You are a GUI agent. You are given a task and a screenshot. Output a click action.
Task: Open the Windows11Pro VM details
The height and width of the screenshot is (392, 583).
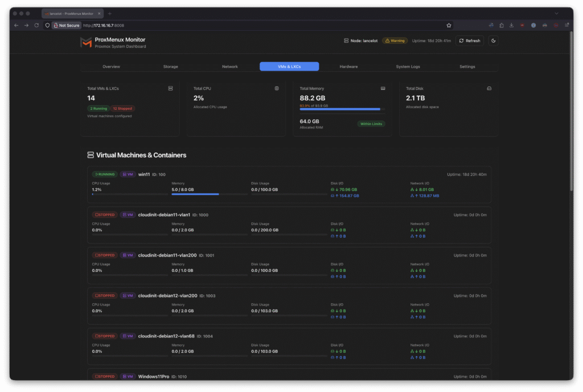tap(154, 377)
